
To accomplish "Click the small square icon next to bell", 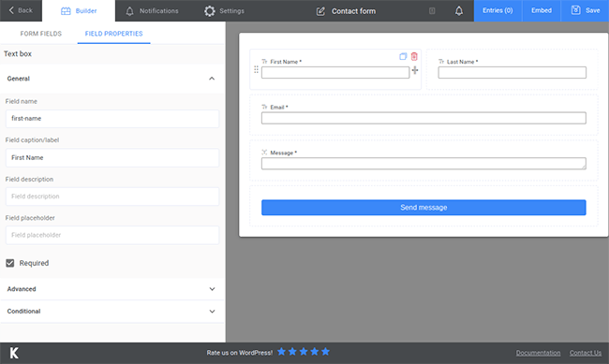I will (432, 11).
